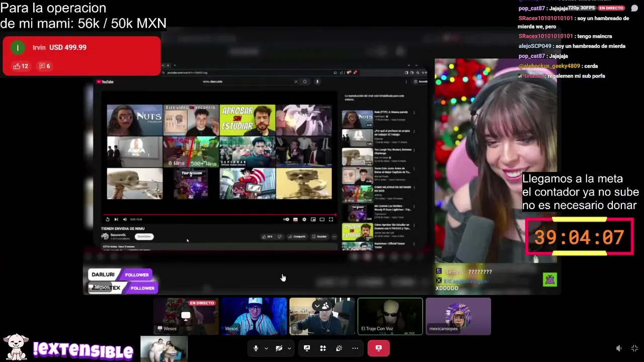
Task: Collapse the participants row with the chevron pill
Action: tap(322, 305)
